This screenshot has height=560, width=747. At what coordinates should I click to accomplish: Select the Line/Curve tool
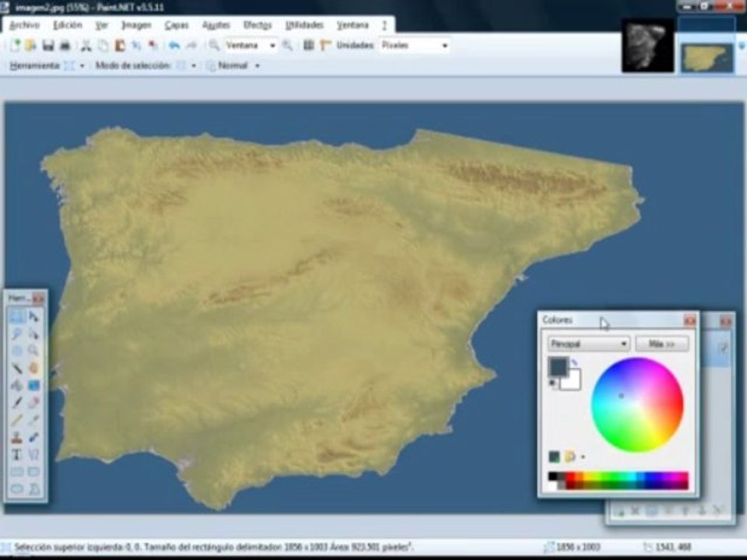click(x=33, y=455)
